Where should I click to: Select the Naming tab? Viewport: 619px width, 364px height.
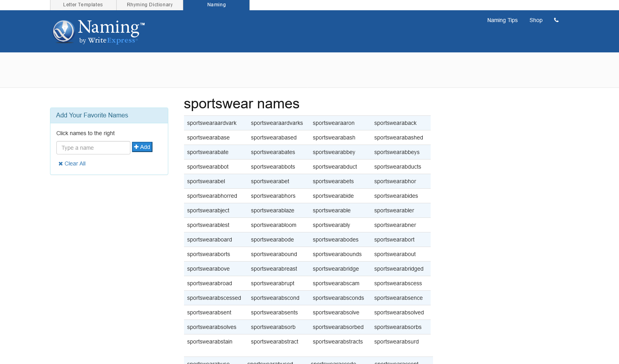(216, 5)
